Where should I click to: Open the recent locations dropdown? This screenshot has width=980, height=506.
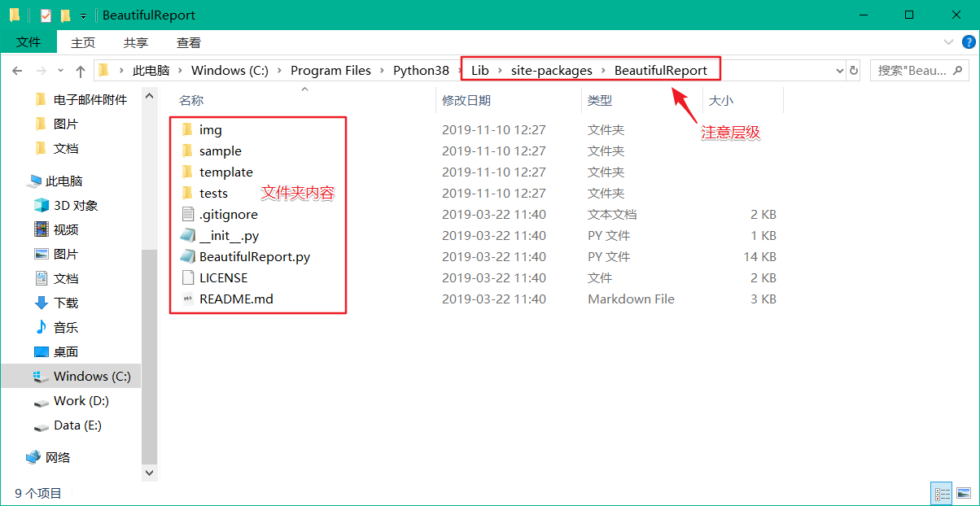click(61, 72)
